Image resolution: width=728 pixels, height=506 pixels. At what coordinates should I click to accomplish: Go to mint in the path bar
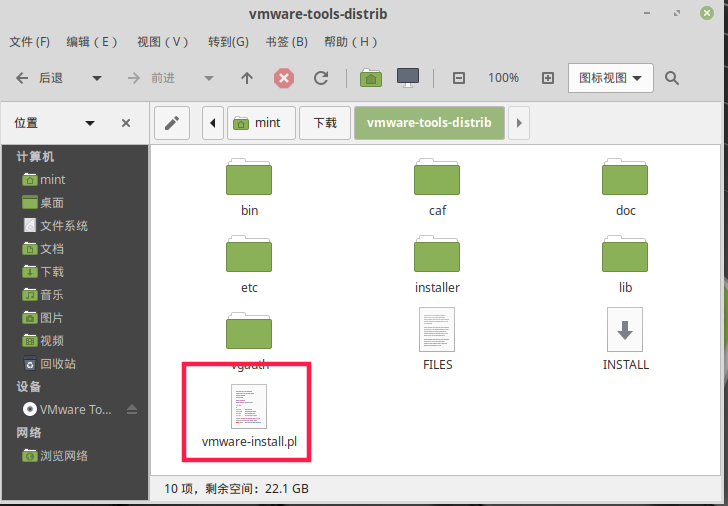261,123
